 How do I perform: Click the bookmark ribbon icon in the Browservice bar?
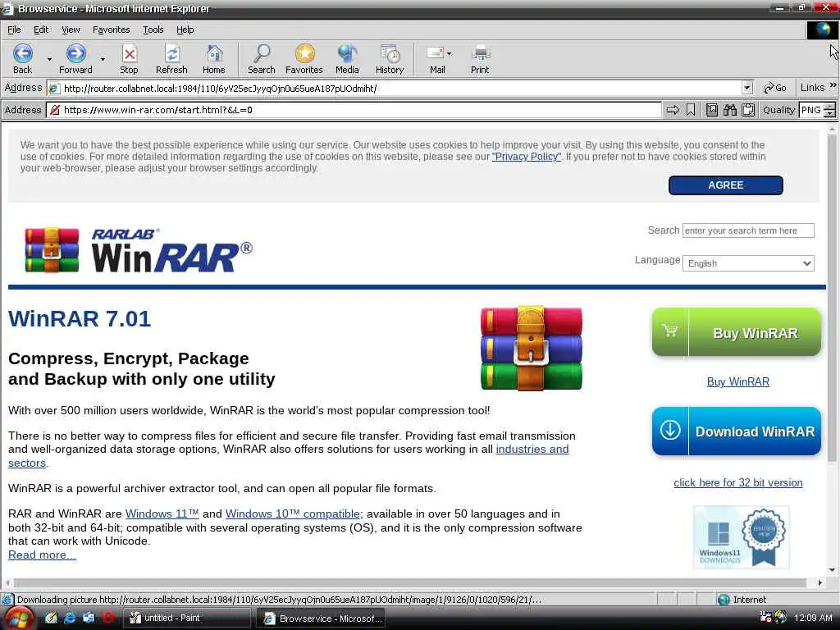(x=691, y=110)
